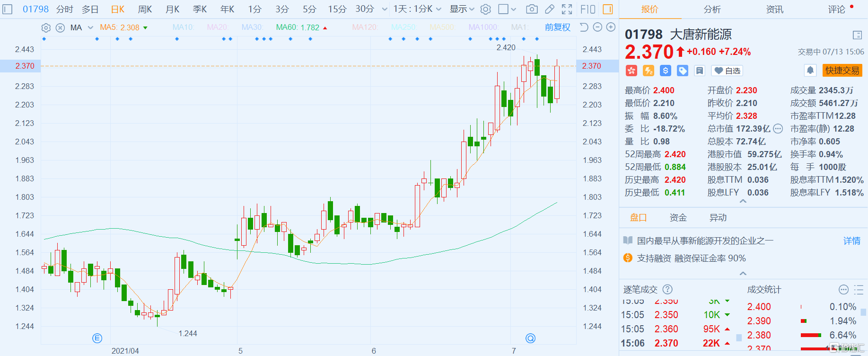Screen dimensions: 868x356
Task: Change the 前复权 price adjustment mode
Action: click(x=558, y=27)
